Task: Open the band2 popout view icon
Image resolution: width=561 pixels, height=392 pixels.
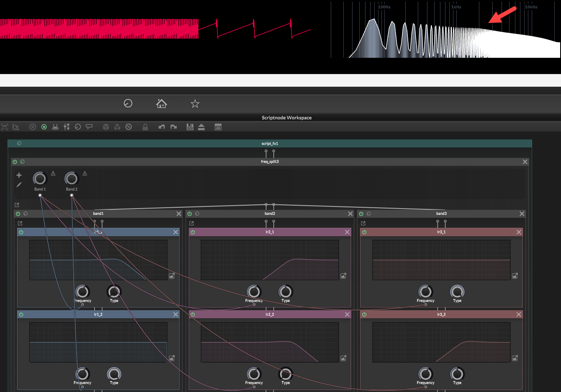Action: [191, 223]
